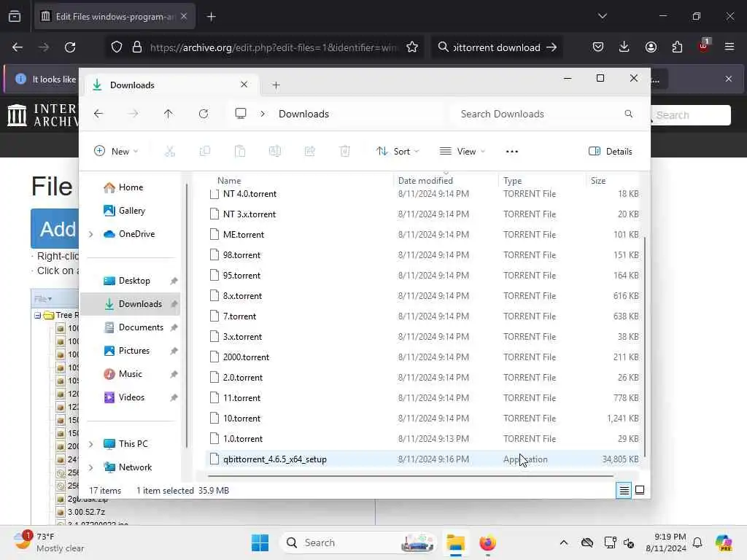
Task: Collapse the Tree Root node in archive page
Action: point(37,315)
